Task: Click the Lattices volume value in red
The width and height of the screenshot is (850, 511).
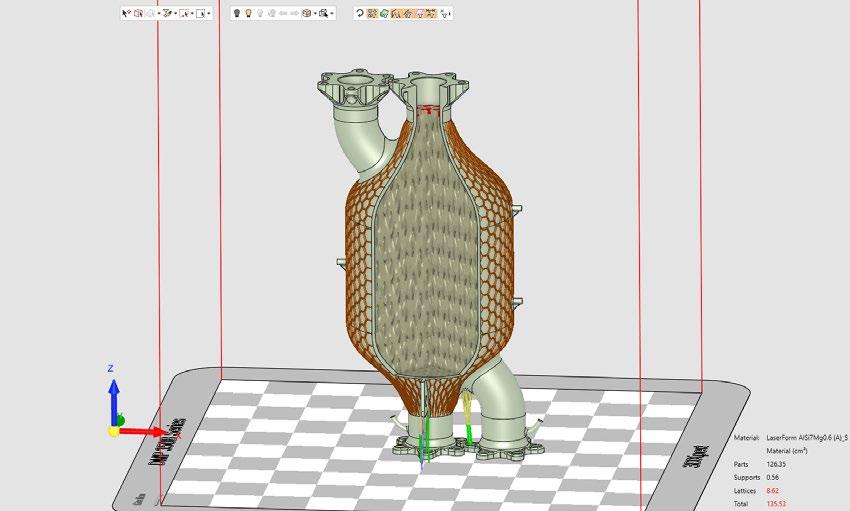Action: point(772,491)
